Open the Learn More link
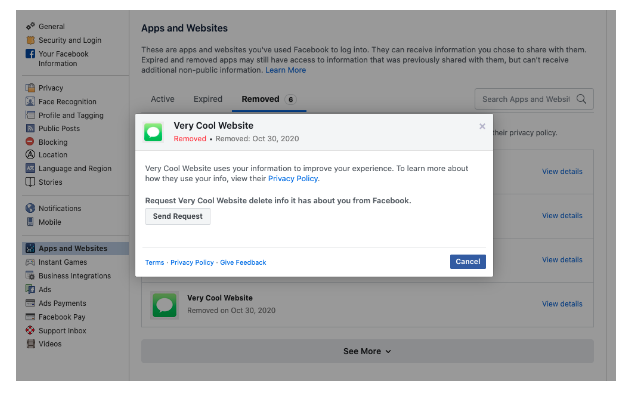635x393 pixels. pyautogui.click(x=286, y=70)
